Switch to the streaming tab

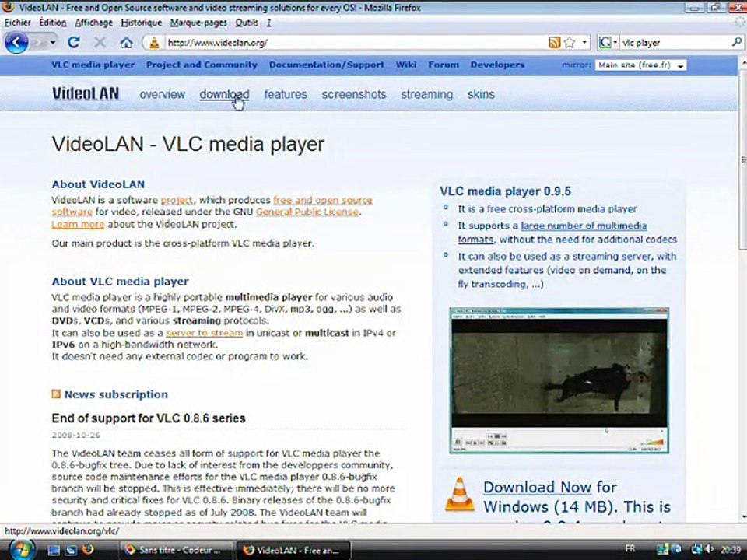tap(426, 94)
